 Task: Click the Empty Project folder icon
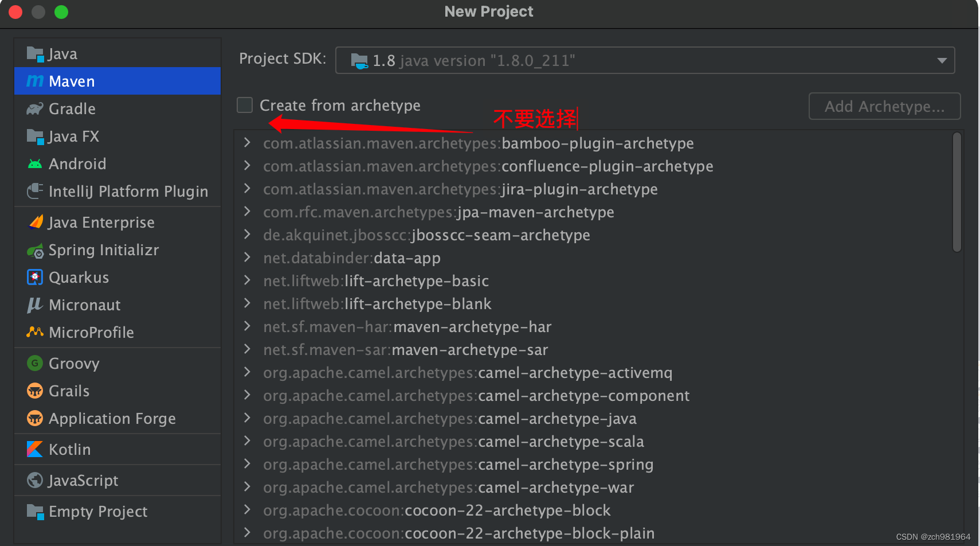(35, 512)
